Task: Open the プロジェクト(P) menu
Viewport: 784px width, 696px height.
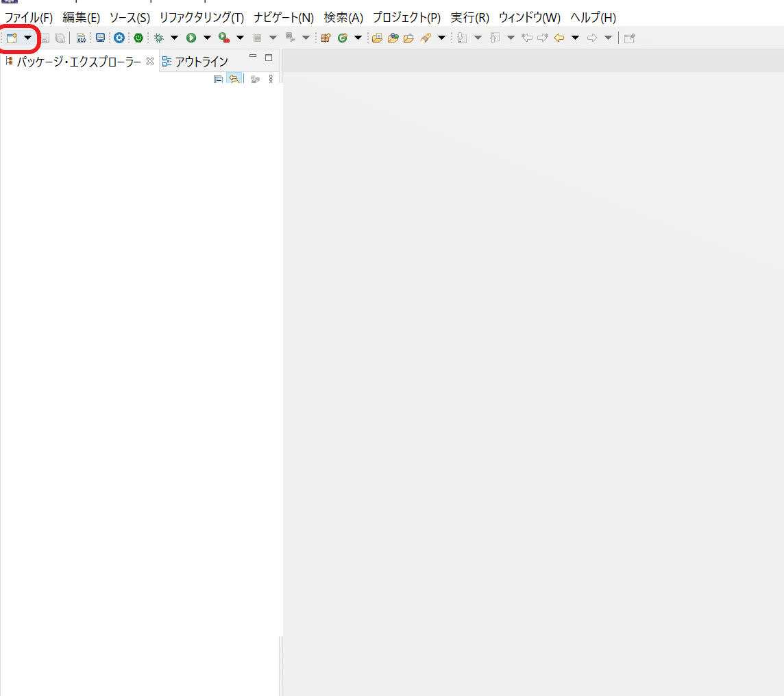Action: click(x=406, y=18)
